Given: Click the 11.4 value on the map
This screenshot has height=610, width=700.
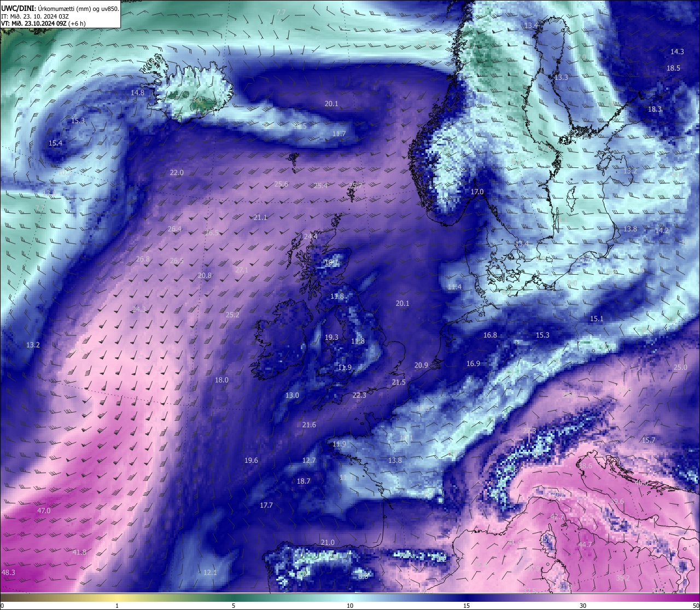Looking at the screenshot, I should click(454, 287).
